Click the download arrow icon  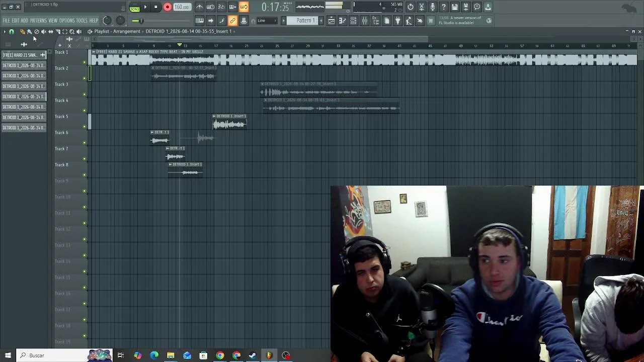[488, 7]
